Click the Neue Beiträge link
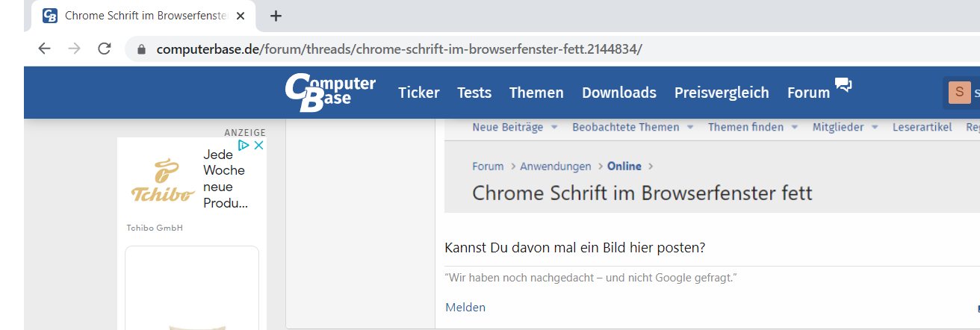Image resolution: width=980 pixels, height=330 pixels. pos(508,127)
